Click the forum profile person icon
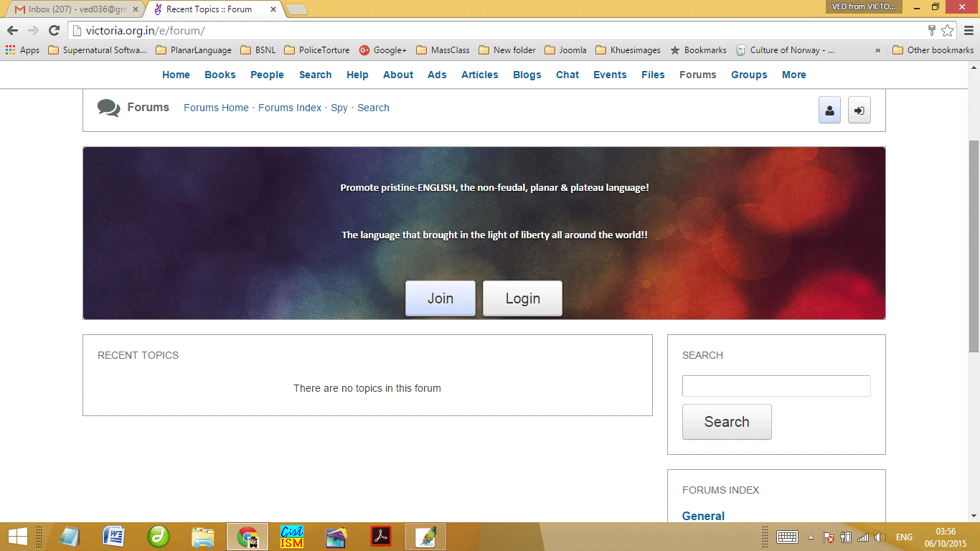This screenshot has height=551, width=980. pos(829,110)
